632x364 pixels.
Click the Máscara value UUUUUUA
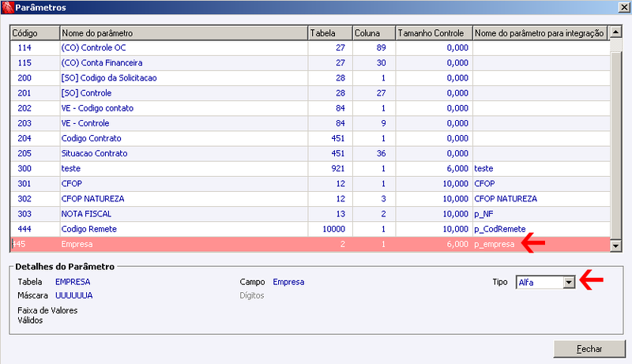coord(73,295)
